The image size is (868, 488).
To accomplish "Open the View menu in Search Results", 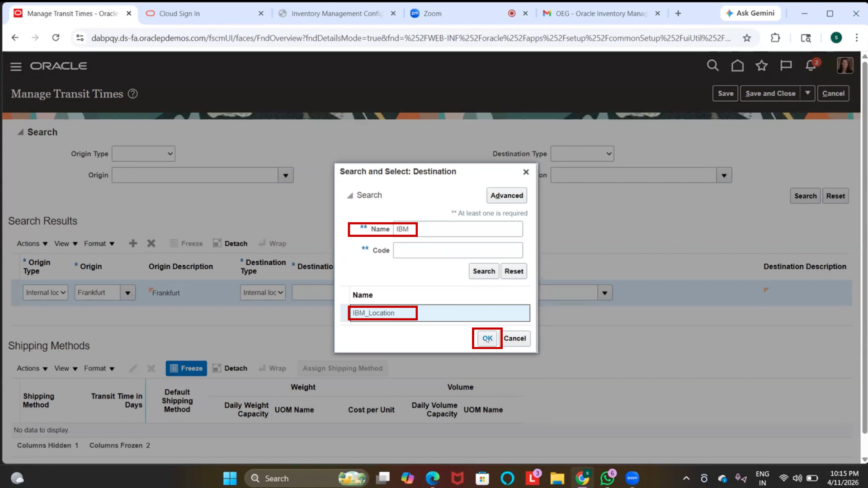I will coord(66,244).
